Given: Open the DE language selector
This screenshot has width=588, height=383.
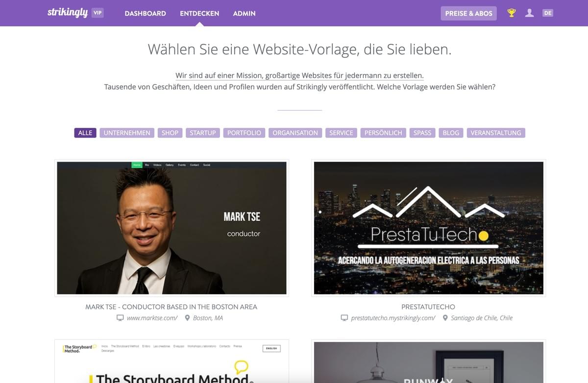Looking at the screenshot, I should (x=548, y=13).
